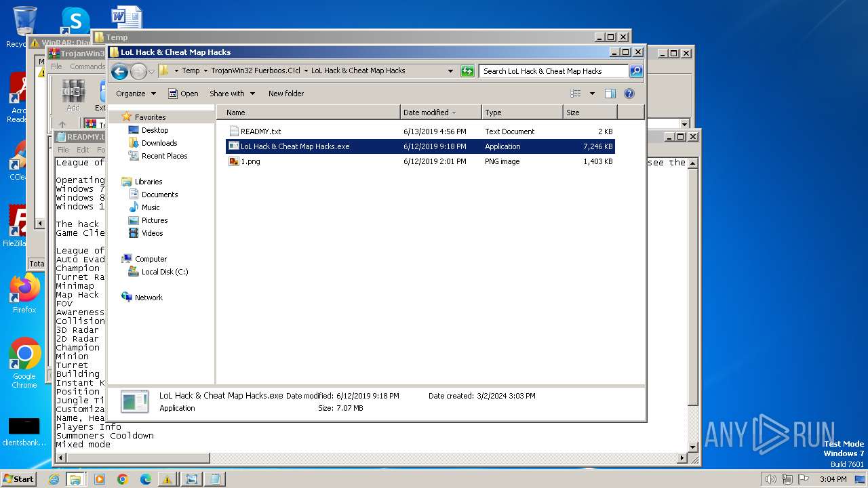Open the Organize menu
This screenshot has height=488, width=868.
point(136,94)
